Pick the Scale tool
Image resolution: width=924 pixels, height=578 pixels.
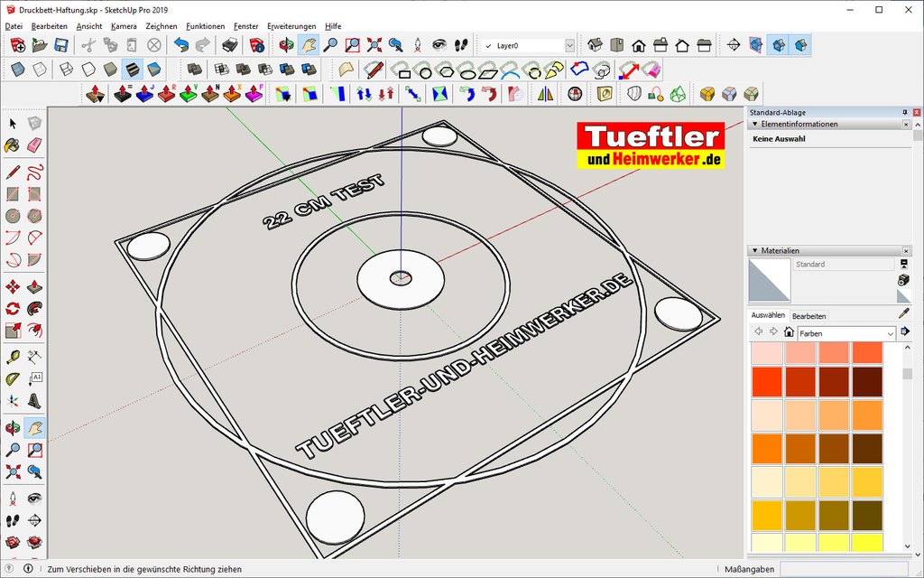pyautogui.click(x=13, y=331)
